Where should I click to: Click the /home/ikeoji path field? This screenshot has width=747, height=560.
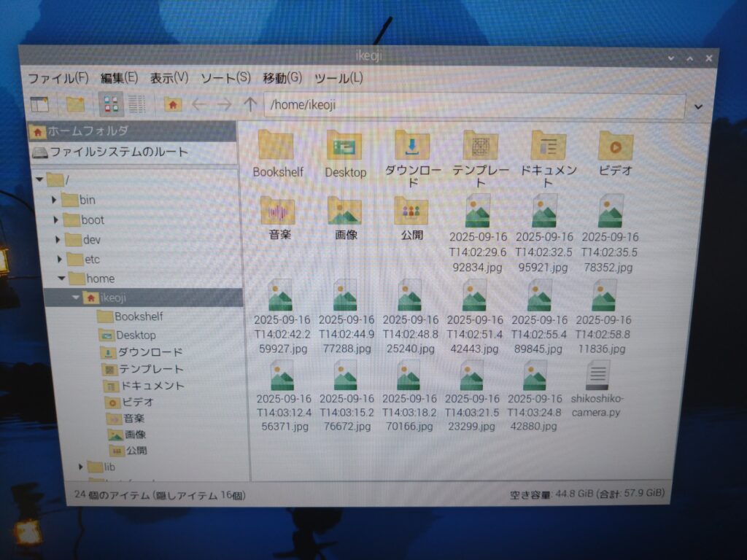474,106
